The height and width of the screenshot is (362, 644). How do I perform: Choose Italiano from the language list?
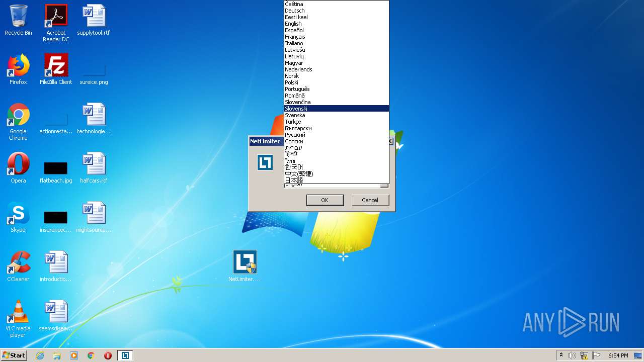[337, 43]
